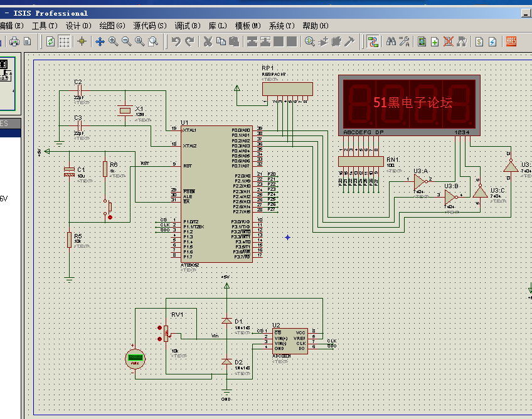
Task: Click the zoom to area icon
Action: (153, 42)
